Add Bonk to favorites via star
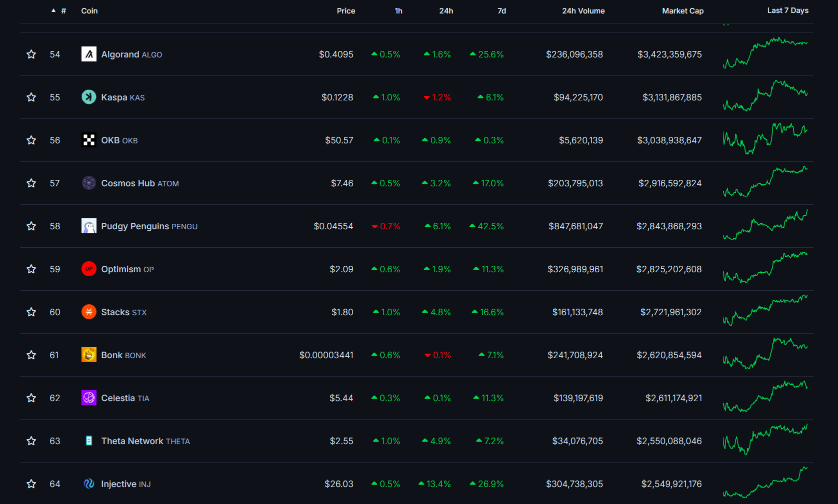Image resolution: width=838 pixels, height=504 pixels. click(31, 355)
